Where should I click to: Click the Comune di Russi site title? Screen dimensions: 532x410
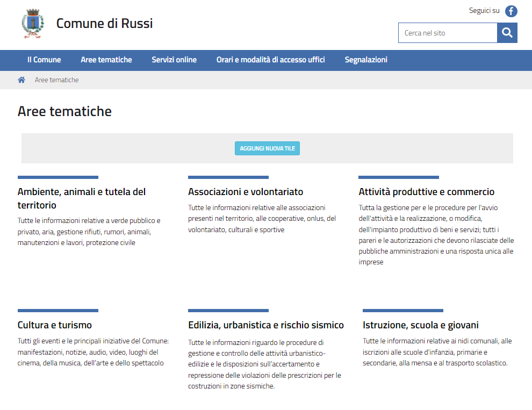104,24
